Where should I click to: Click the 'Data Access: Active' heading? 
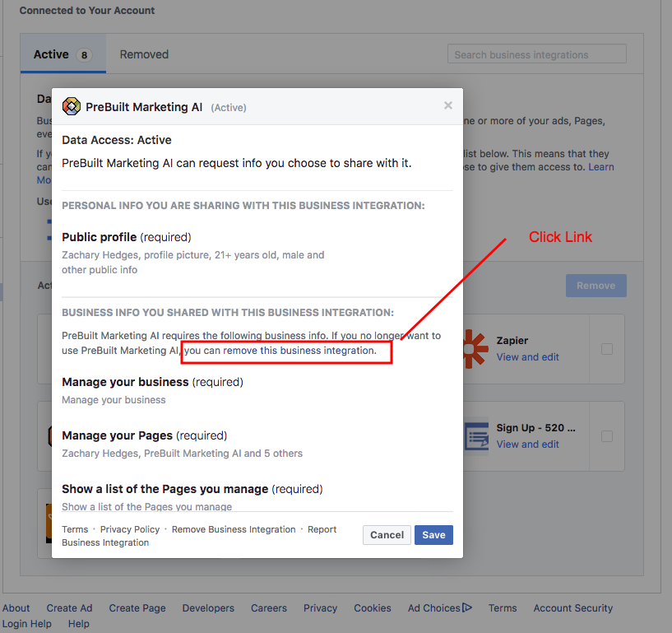117,140
